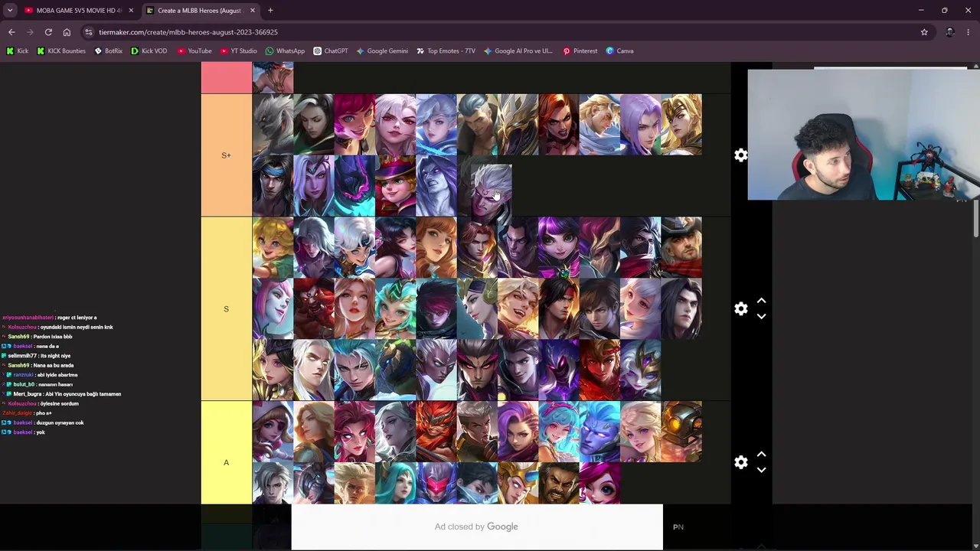Select the cowboy-hat hero portrait in S tier
Image resolution: width=980 pixels, height=551 pixels.
click(x=681, y=247)
